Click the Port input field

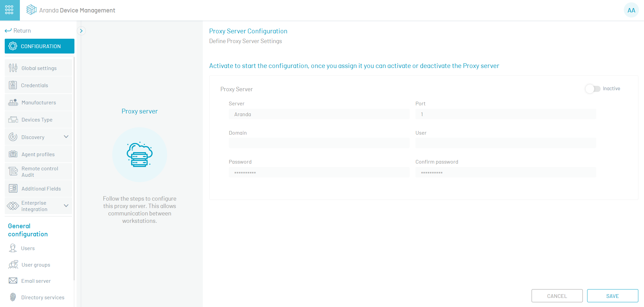point(506,114)
